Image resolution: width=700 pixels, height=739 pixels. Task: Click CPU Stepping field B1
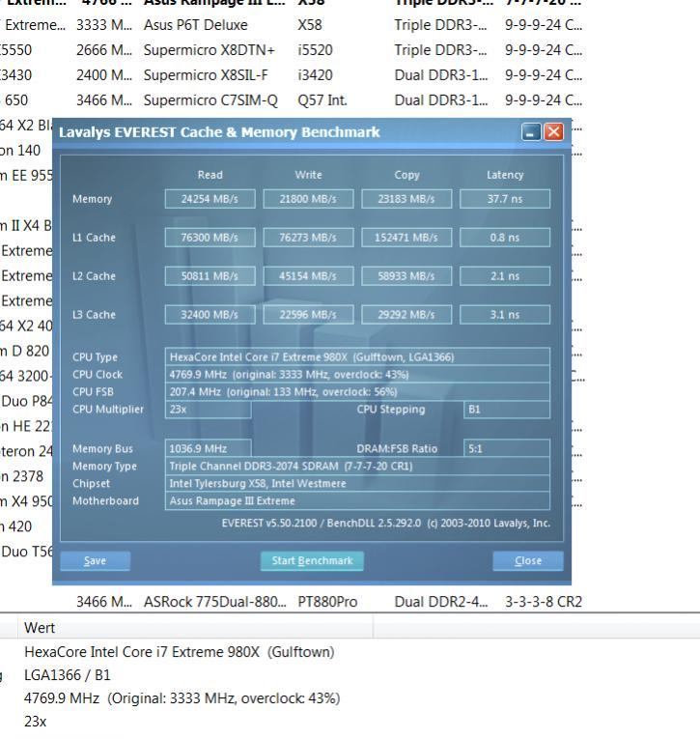(x=507, y=409)
